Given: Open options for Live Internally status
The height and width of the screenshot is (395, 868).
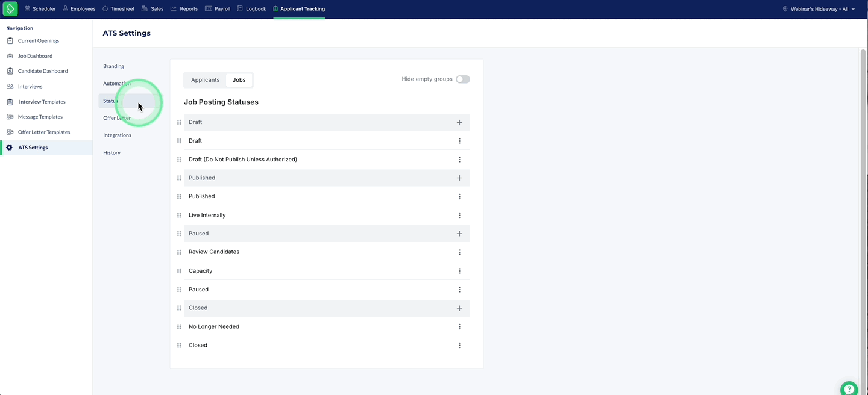Looking at the screenshot, I should click(x=459, y=215).
